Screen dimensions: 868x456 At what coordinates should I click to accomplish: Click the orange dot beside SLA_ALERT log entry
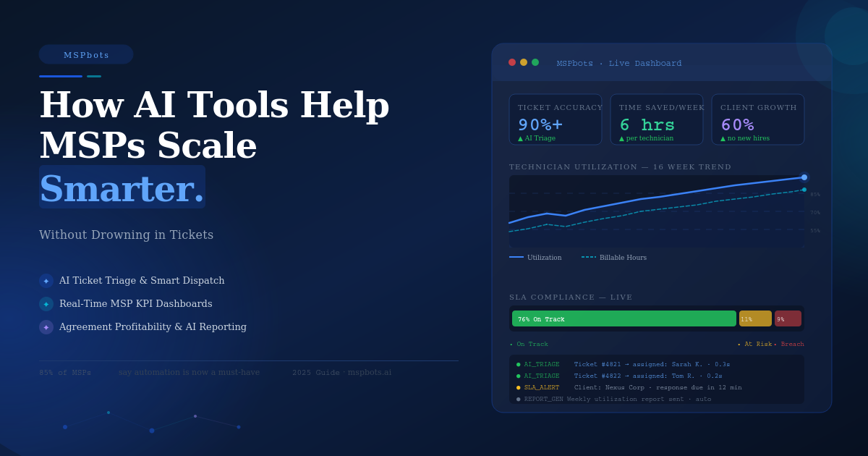(519, 388)
